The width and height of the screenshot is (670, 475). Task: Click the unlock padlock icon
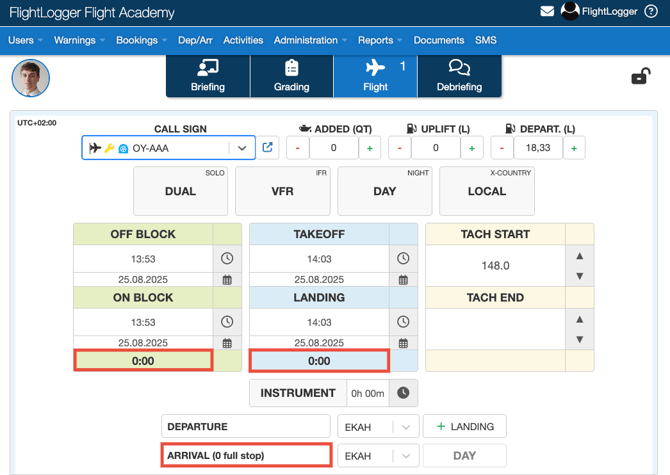(x=640, y=77)
